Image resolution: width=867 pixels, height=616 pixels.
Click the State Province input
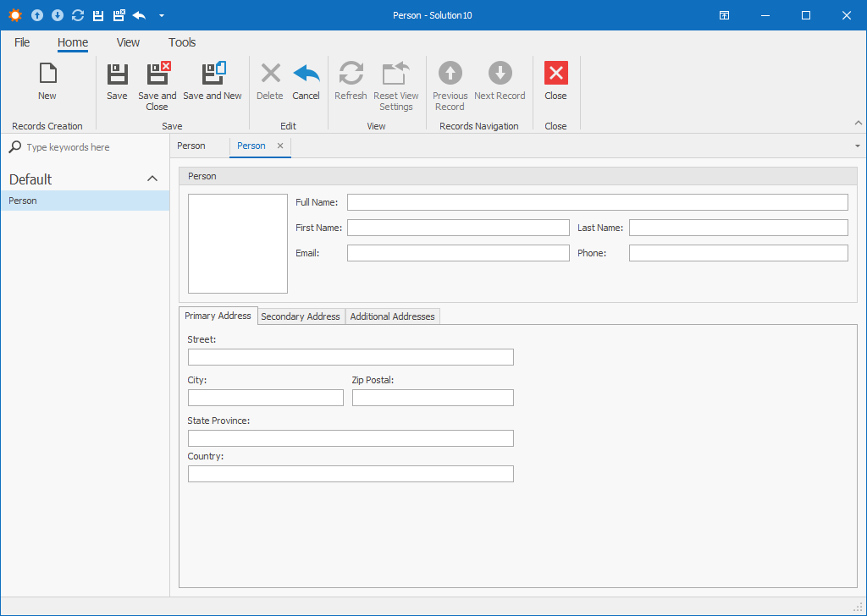point(351,438)
